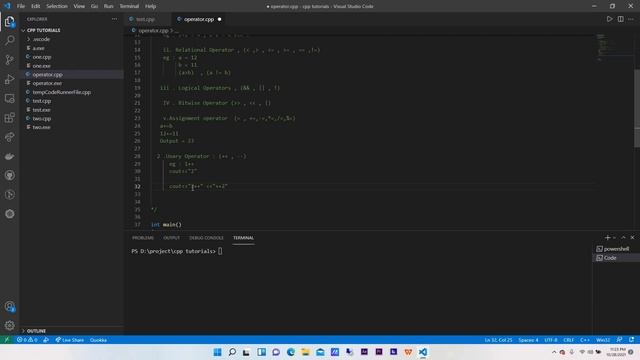This screenshot has width=640, height=360.
Task: Click the Live Share status bar button
Action: [69, 340]
